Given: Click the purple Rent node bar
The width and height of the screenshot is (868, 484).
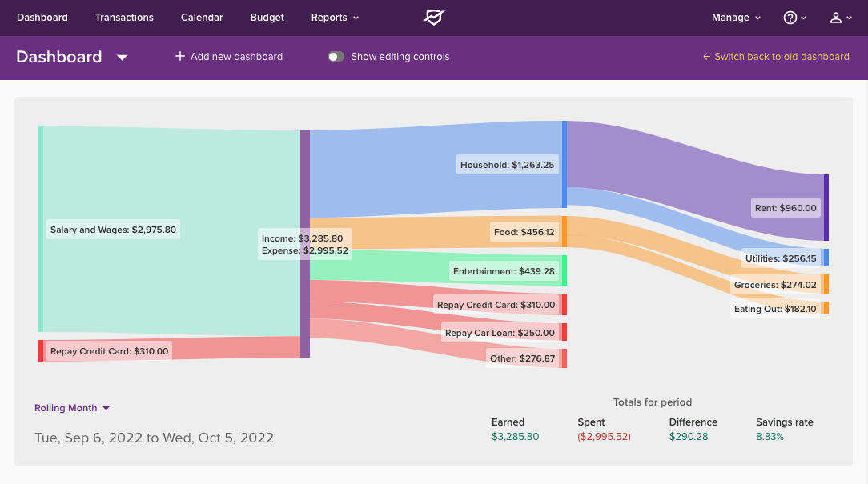Looking at the screenshot, I should 826,207.
